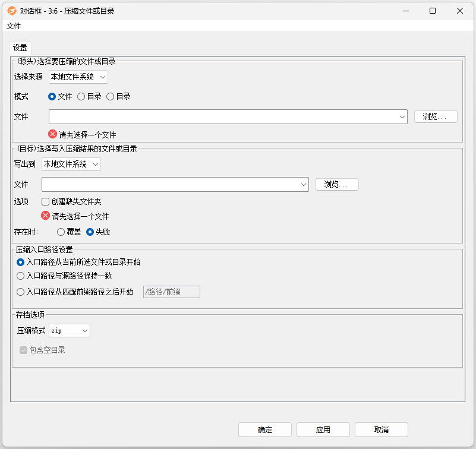Select 入口路径与源路径保持一致 option

click(21, 276)
